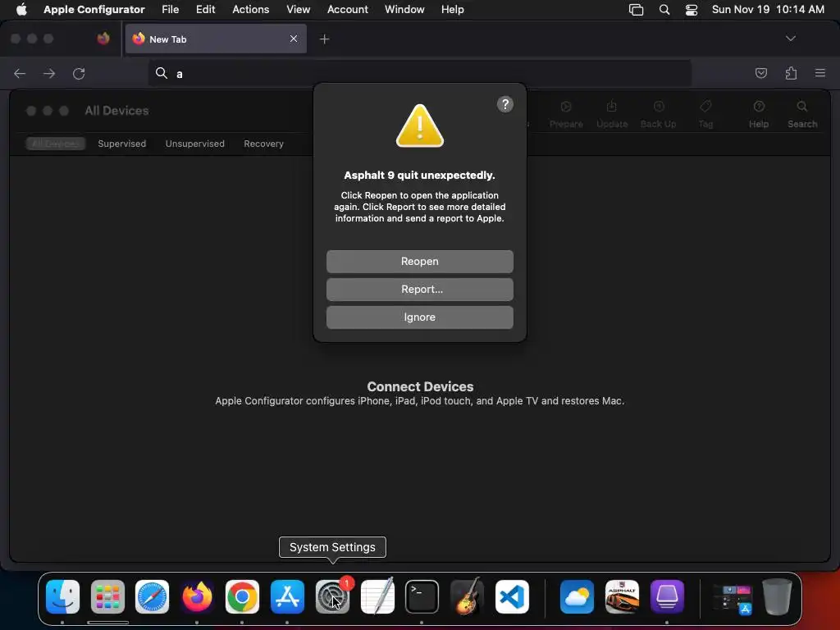Open TextEdit from the Dock
The width and height of the screenshot is (840, 630).
377,596
